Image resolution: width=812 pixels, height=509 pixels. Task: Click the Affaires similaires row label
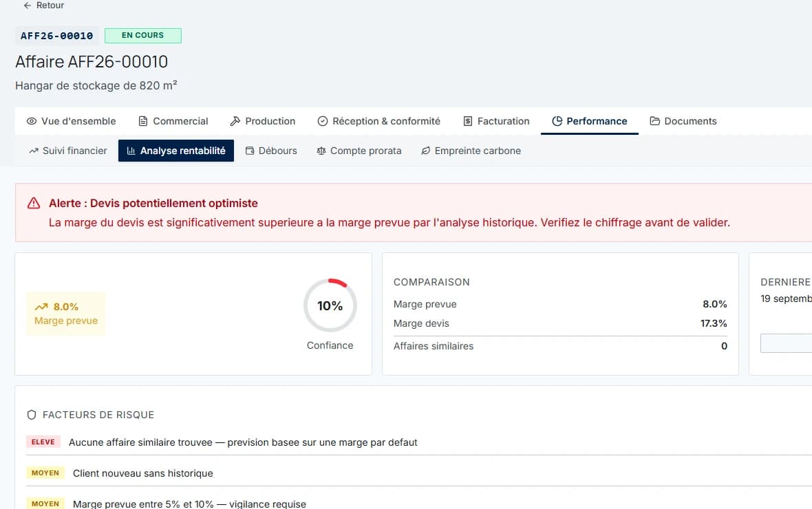coord(434,346)
